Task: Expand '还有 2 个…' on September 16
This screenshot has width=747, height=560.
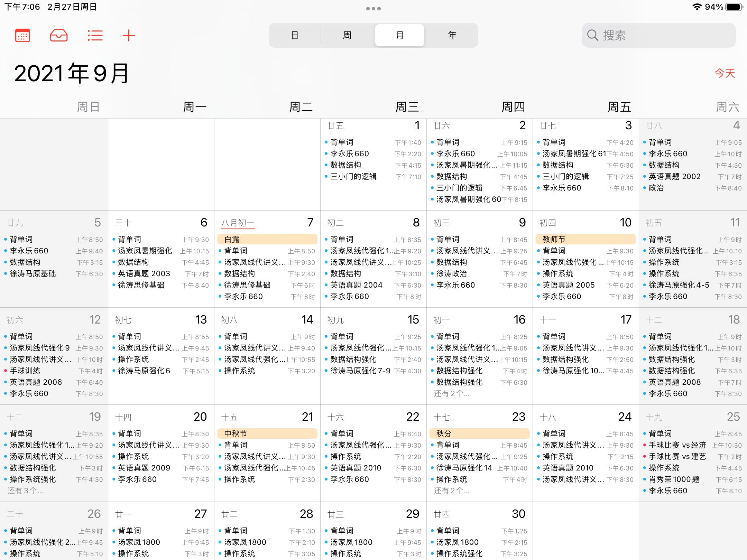Action: [x=452, y=393]
